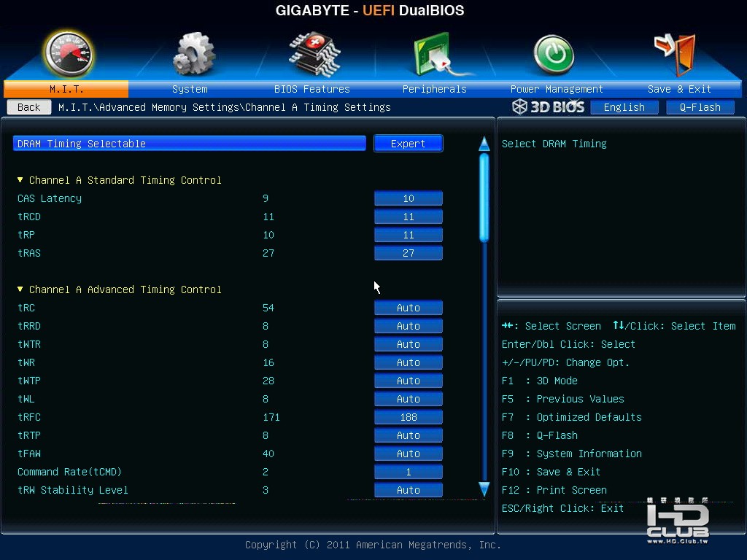747x560 pixels.
Task: Open the Power Management tab
Action: coord(557,89)
